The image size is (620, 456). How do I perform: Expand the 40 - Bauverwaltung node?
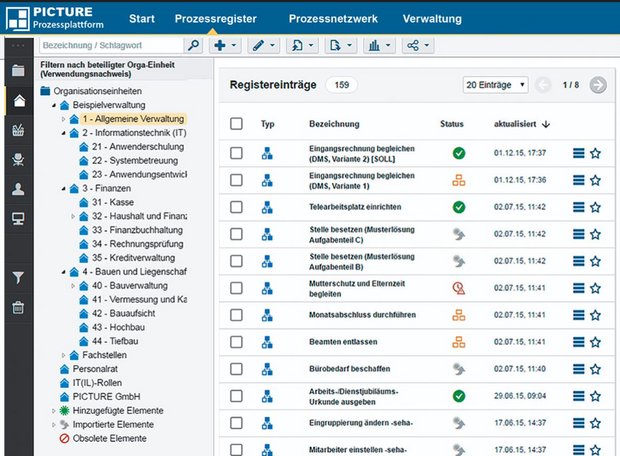pos(73,286)
